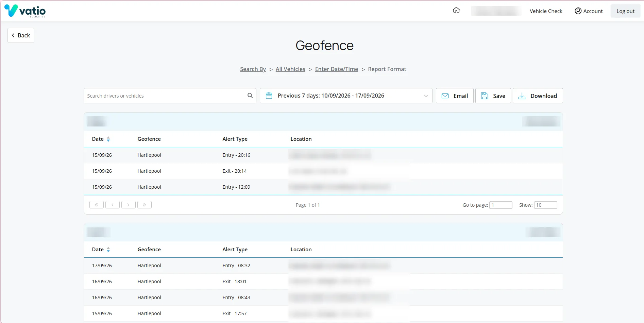The image size is (644, 323).
Task: Click the Go to page input
Action: pos(501,205)
